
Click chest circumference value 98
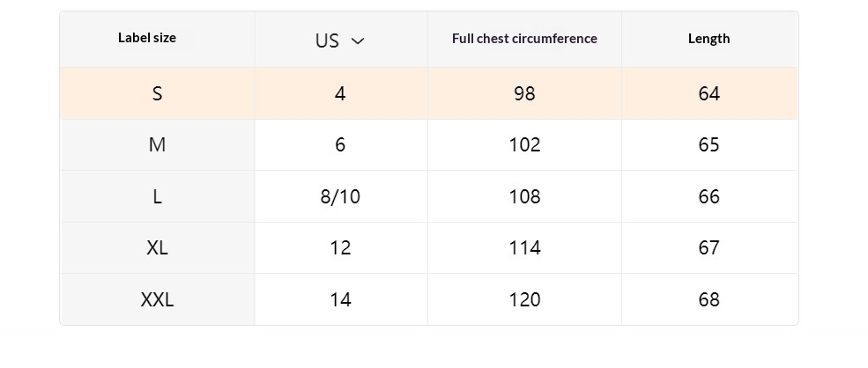pos(524,93)
